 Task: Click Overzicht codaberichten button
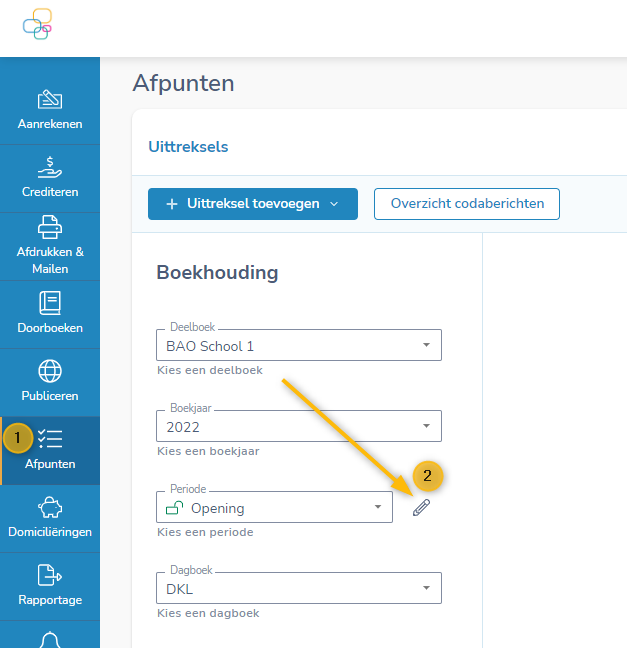click(467, 204)
